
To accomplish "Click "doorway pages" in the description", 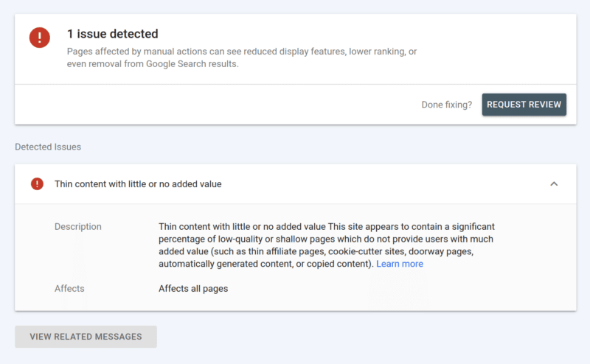I will click(x=441, y=251).
